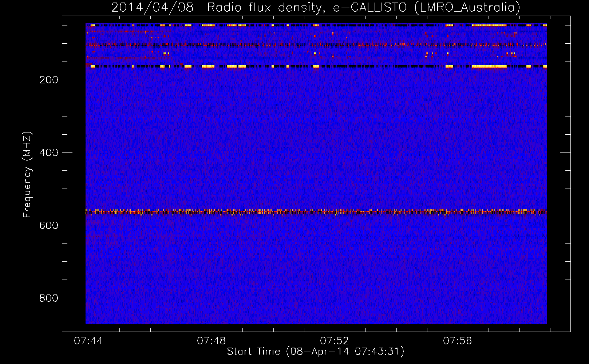Click the plot title date 2014/04/08
Image resolution: width=589 pixels, height=364 pixels.
point(152,8)
